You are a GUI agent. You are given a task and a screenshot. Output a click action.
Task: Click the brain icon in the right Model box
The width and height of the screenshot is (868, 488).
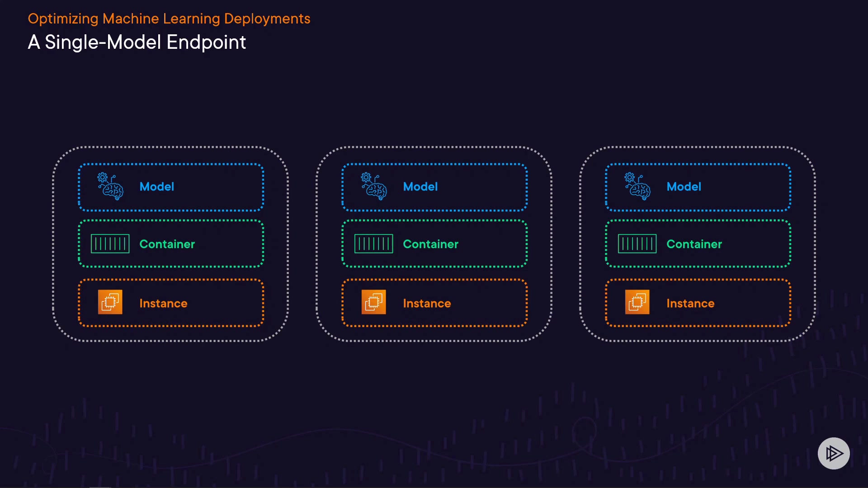pyautogui.click(x=637, y=186)
